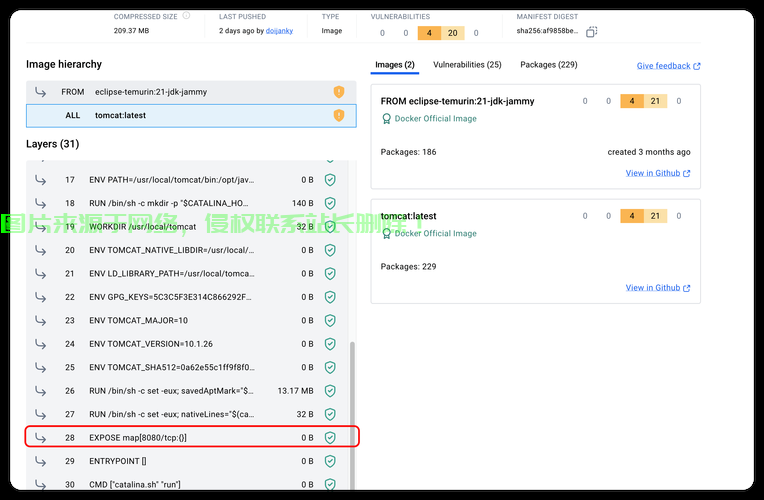Click the orange warning shield on eclipse-temurin row
The width and height of the screenshot is (764, 500).
pyautogui.click(x=339, y=92)
